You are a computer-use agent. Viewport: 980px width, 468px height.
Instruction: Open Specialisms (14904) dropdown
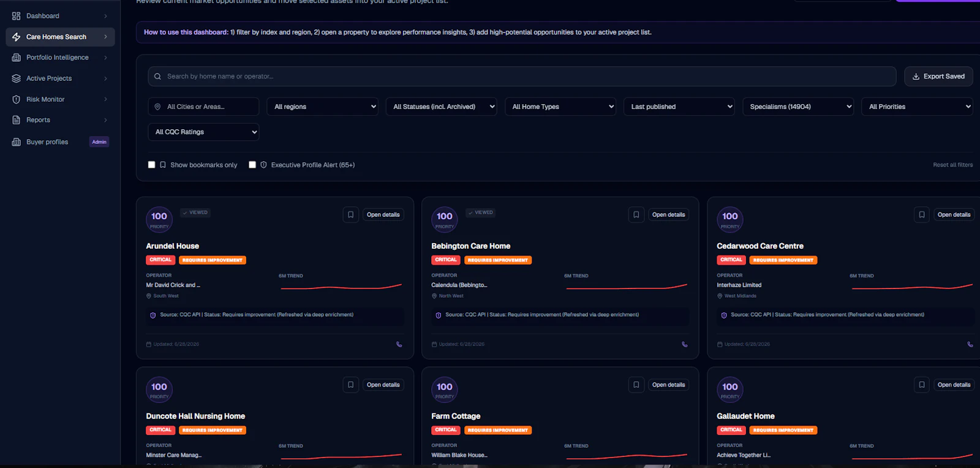pyautogui.click(x=797, y=107)
